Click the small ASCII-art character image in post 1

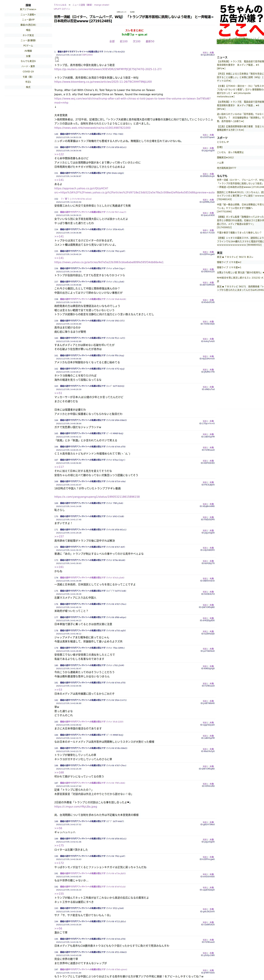(57, 59)
